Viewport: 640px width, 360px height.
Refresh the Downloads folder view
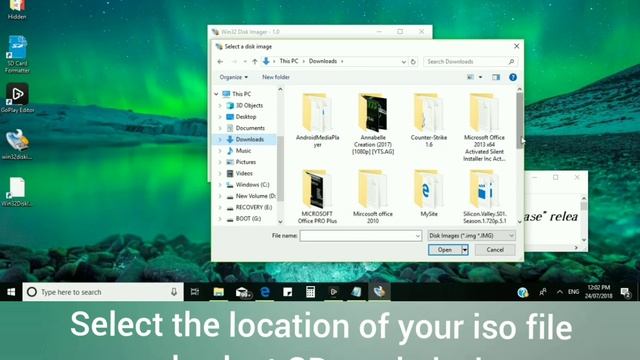coord(413,62)
